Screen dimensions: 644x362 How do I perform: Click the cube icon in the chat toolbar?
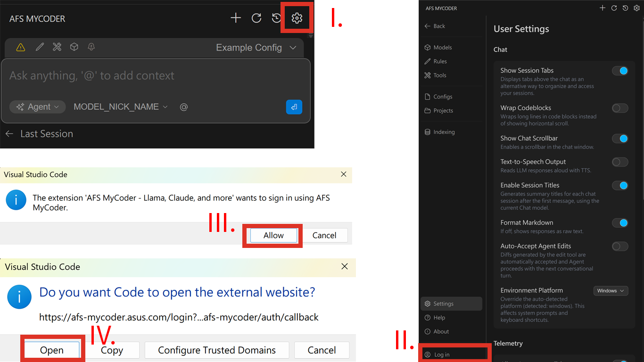pos(74,47)
